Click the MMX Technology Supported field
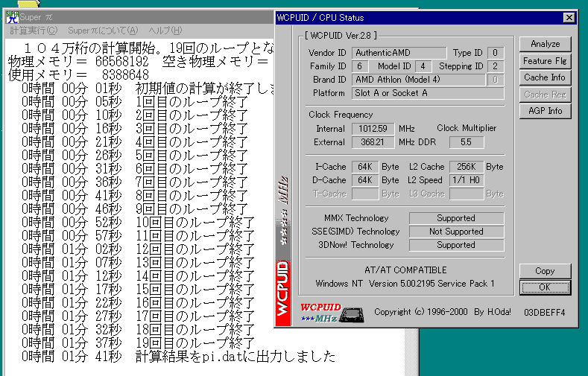The width and height of the screenshot is (588, 376). point(456,218)
